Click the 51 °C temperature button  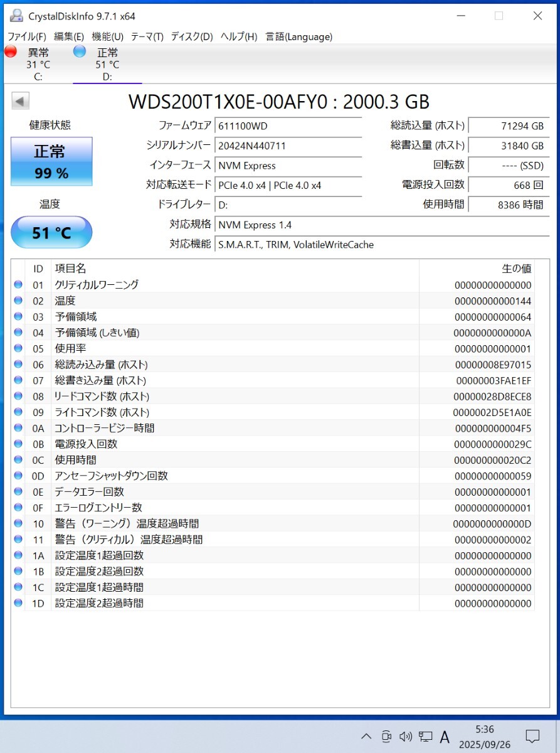(x=51, y=233)
